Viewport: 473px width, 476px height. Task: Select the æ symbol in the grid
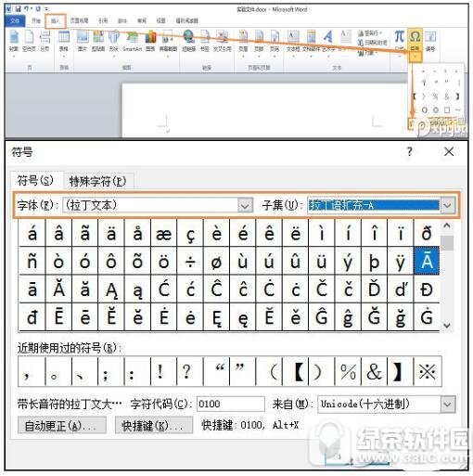coord(164,233)
